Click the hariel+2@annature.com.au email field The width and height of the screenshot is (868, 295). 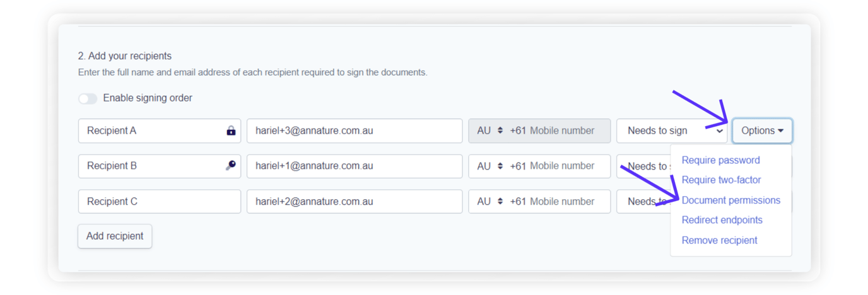355,202
